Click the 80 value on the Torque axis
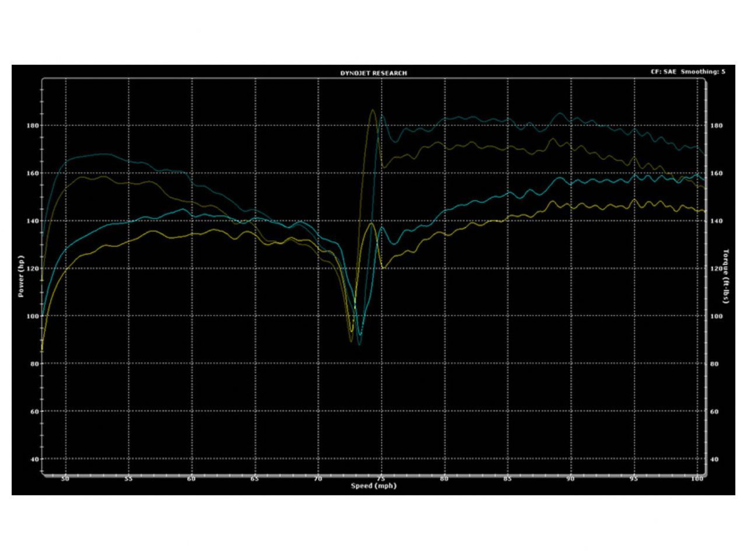Screen dimensions: 747x560 click(x=714, y=364)
